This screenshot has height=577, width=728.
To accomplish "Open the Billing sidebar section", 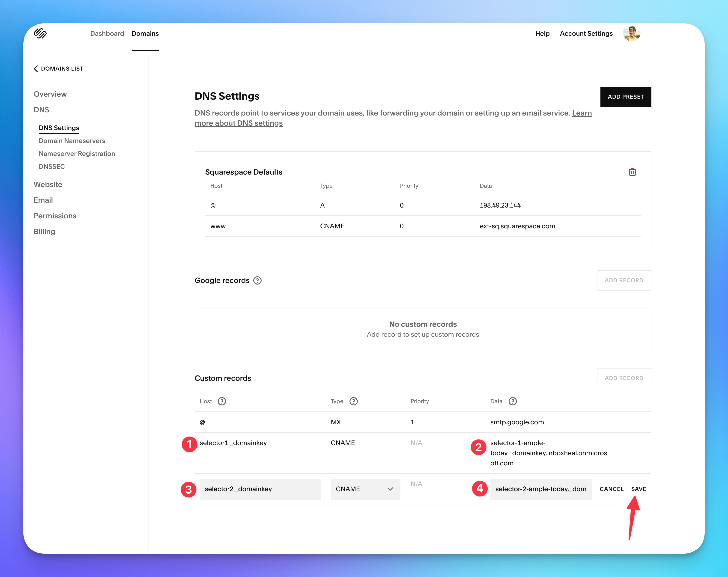I will click(x=44, y=232).
